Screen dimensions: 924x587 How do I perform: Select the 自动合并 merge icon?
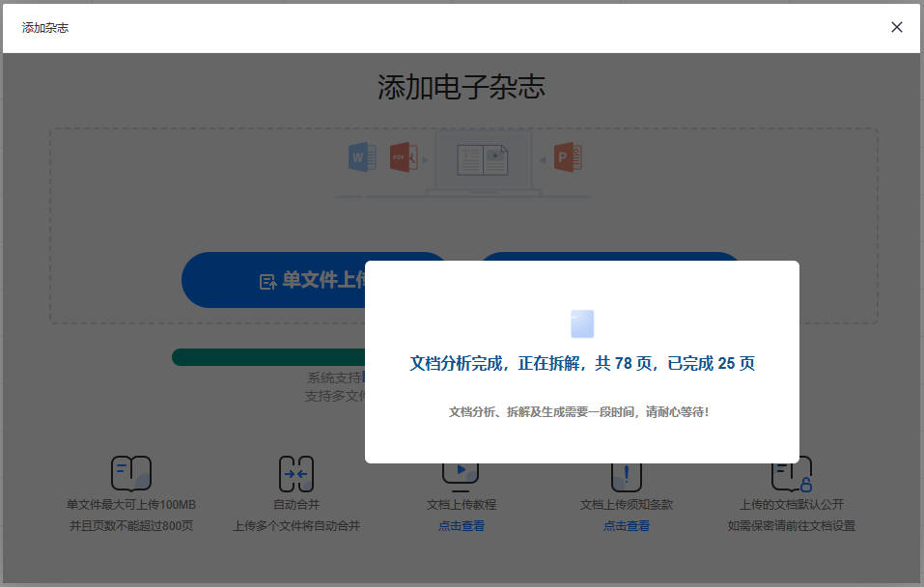pos(296,473)
